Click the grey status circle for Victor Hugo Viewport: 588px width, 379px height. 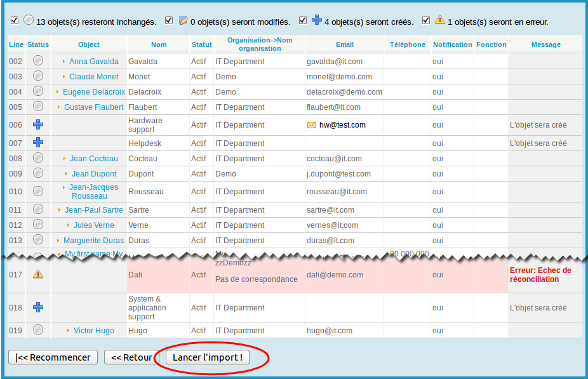click(x=38, y=330)
